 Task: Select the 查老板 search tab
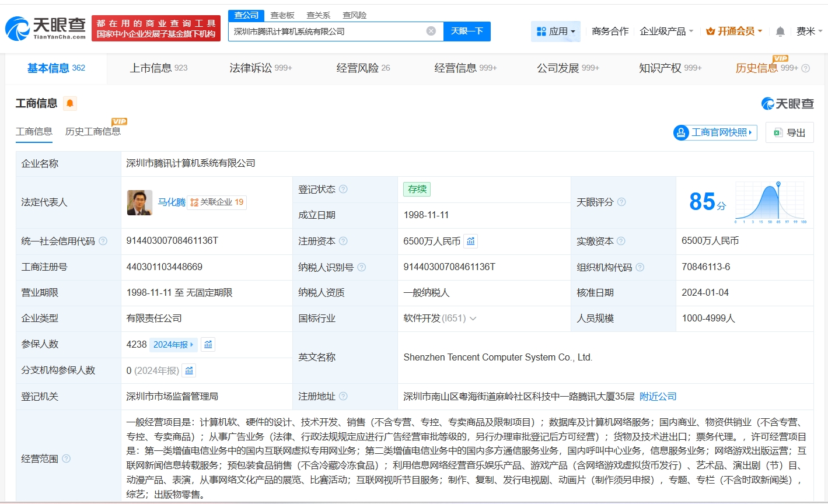click(x=282, y=15)
